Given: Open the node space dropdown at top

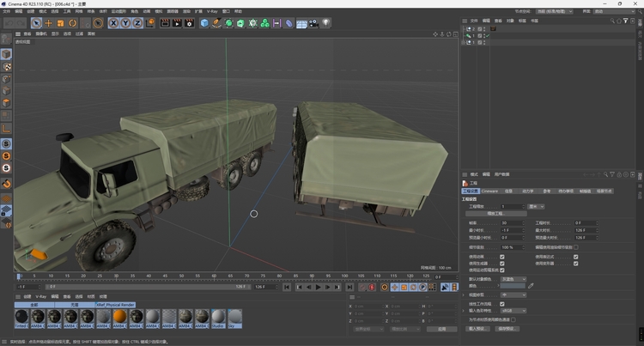Looking at the screenshot, I should (555, 11).
